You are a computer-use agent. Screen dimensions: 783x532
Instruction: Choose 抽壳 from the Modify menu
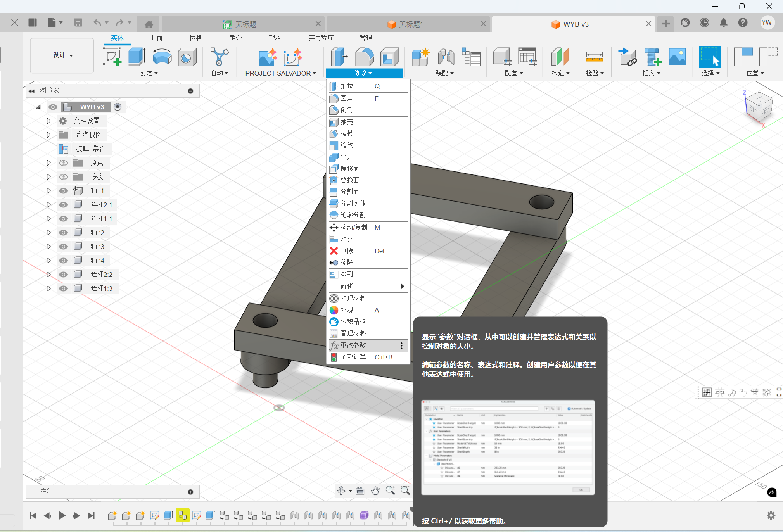pos(368,122)
